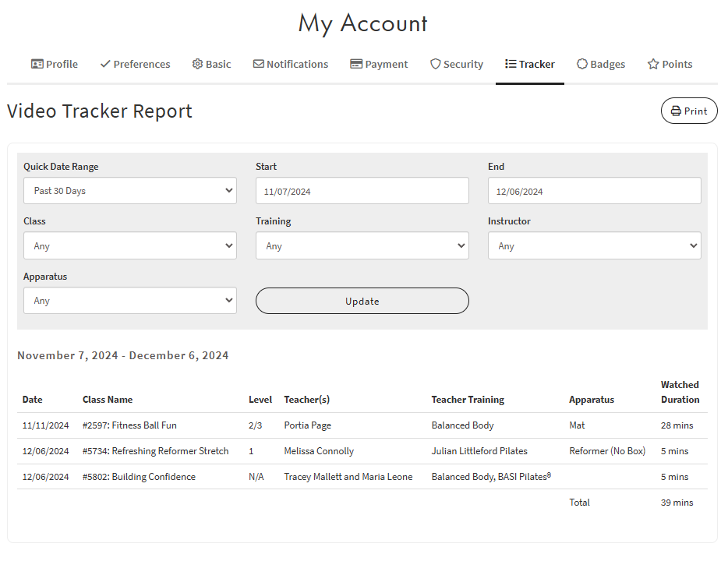The width and height of the screenshot is (728, 561).
Task: Click the 11/11/2024 date cell
Action: point(45,425)
